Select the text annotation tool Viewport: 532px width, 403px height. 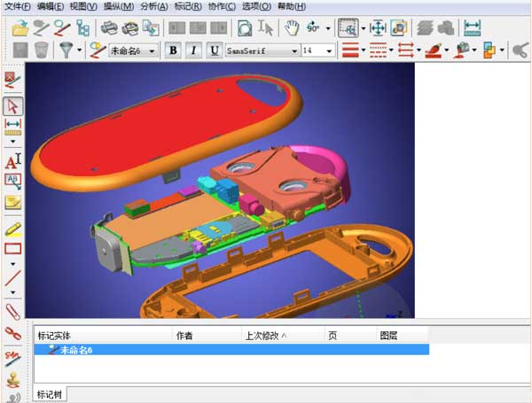coord(12,161)
